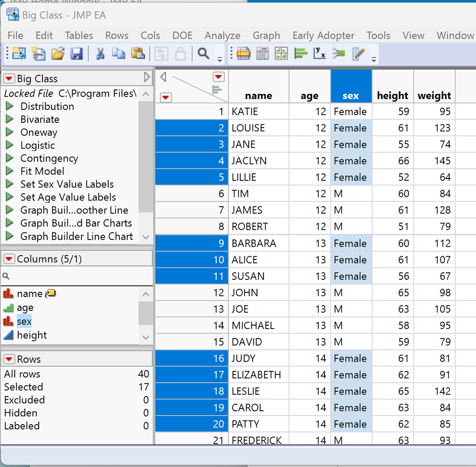
Task: Run the Oneway script green triangle
Action: coord(10,132)
